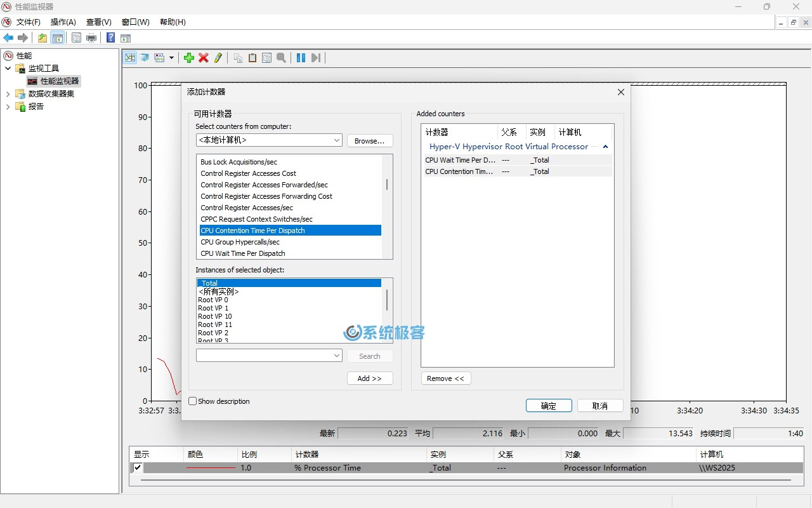Click the Add >> button
Image resolution: width=812 pixels, height=508 pixels.
tap(370, 378)
